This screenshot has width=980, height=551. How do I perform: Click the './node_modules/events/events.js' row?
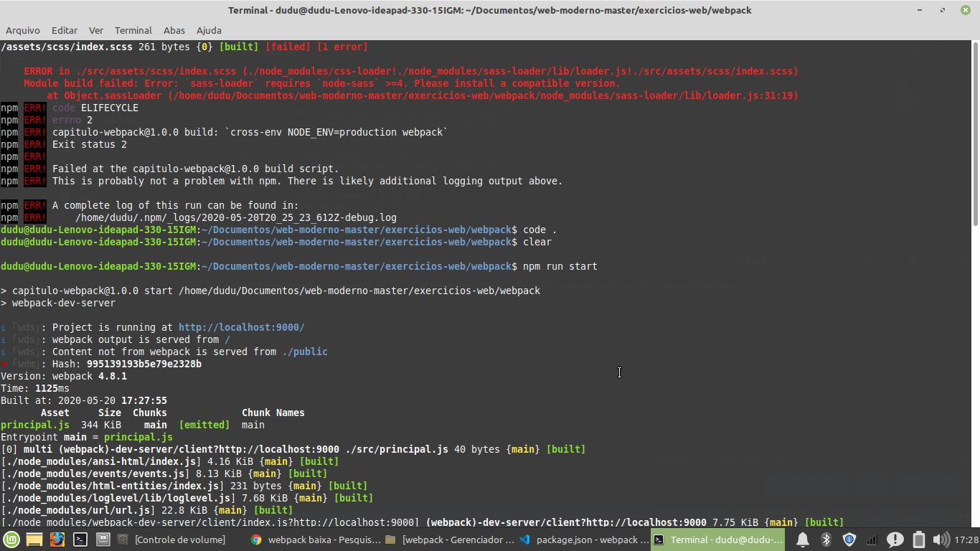pos(164,474)
